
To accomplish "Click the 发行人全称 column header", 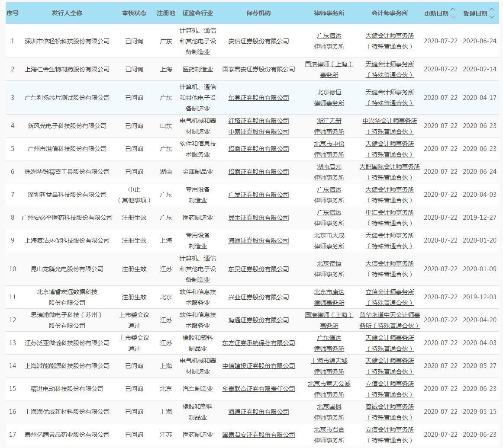I will click(x=67, y=13).
